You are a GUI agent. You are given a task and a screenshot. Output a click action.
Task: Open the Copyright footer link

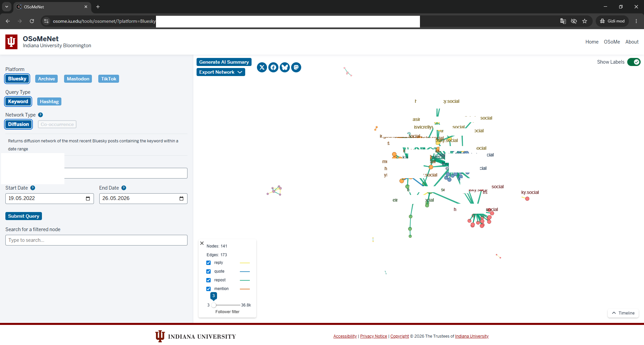coord(399,336)
